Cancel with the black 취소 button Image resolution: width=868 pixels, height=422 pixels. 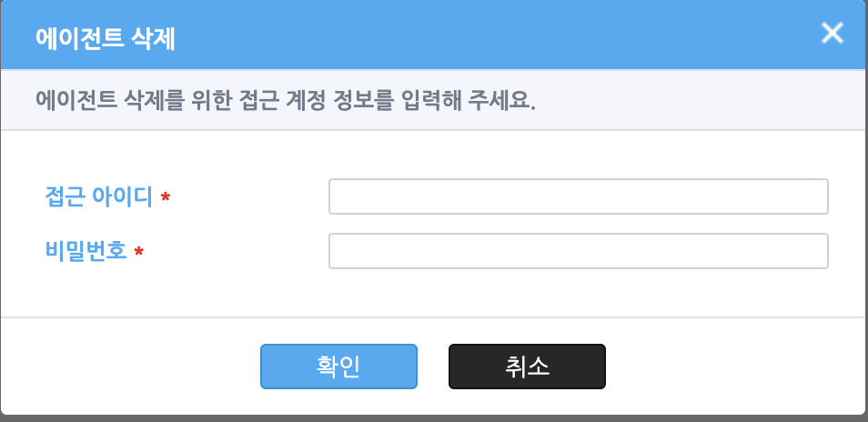527,367
